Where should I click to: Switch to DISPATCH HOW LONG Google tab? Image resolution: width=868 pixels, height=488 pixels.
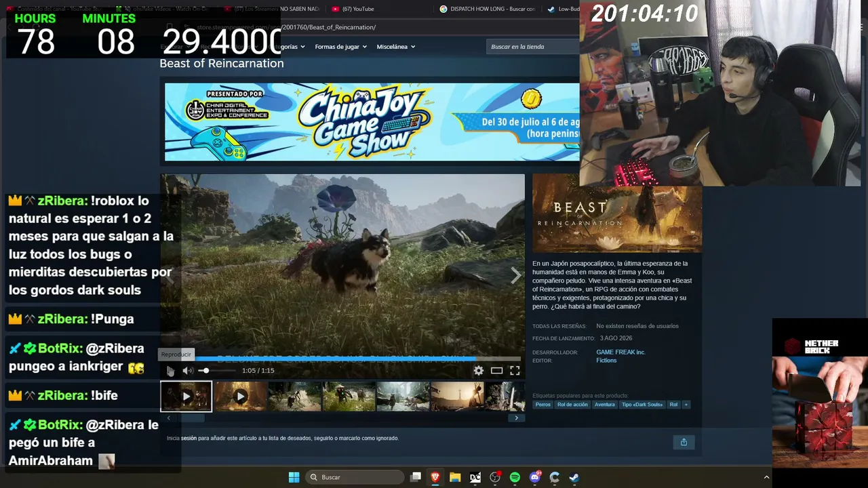tap(487, 9)
